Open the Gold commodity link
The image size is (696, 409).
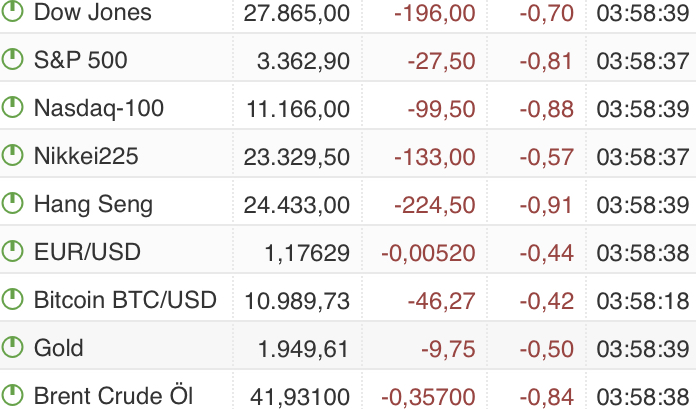(x=58, y=348)
